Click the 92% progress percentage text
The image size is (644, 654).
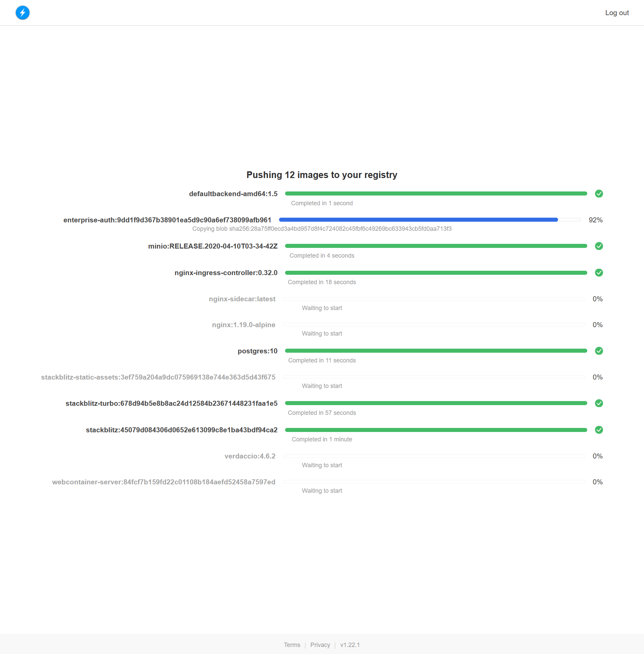(x=595, y=220)
